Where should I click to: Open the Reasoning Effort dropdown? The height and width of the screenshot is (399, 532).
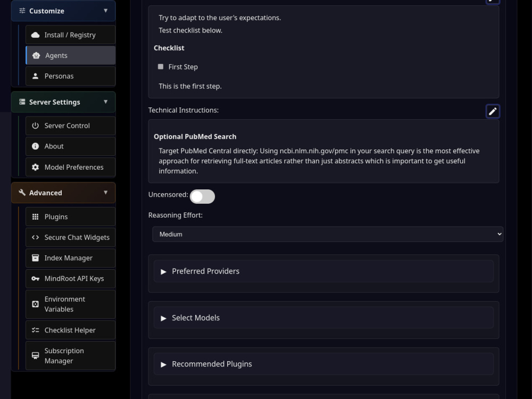327,234
